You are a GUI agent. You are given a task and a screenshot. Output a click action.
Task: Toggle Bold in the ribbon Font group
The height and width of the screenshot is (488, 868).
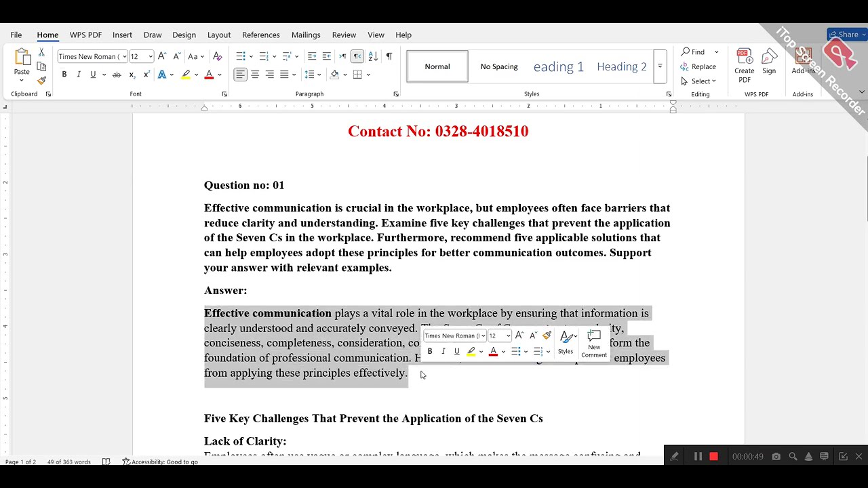(64, 75)
